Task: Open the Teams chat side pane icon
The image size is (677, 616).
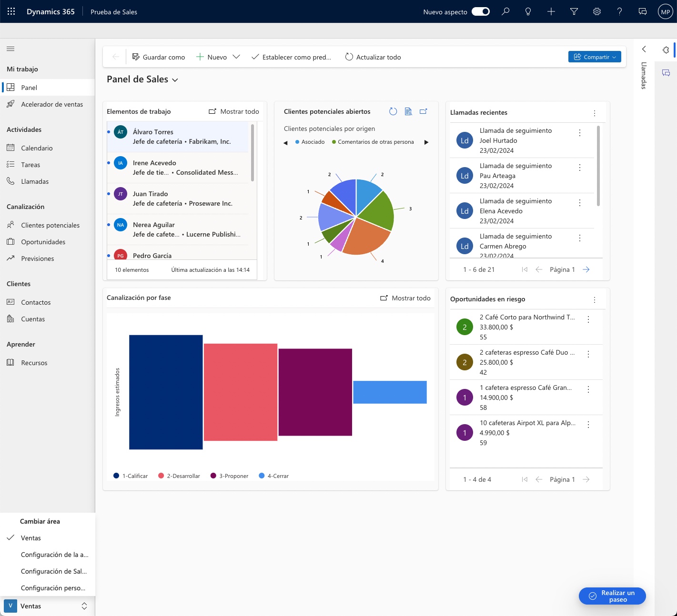Action: coord(666,73)
